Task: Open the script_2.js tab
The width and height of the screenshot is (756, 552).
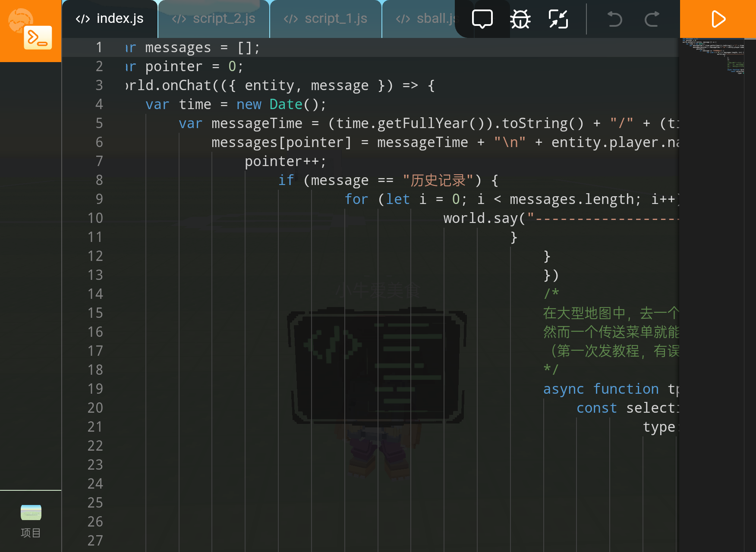Action: pos(214,19)
